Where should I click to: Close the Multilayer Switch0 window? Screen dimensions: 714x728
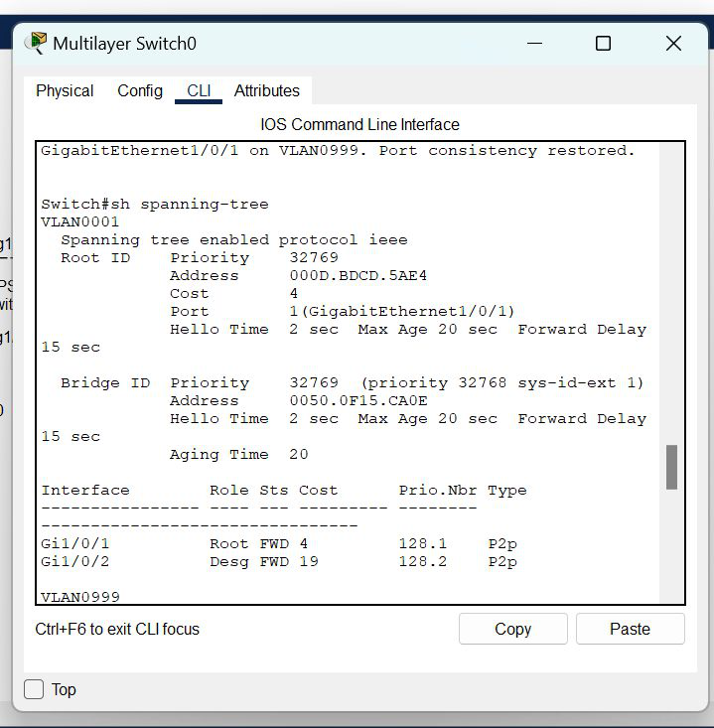coord(673,44)
